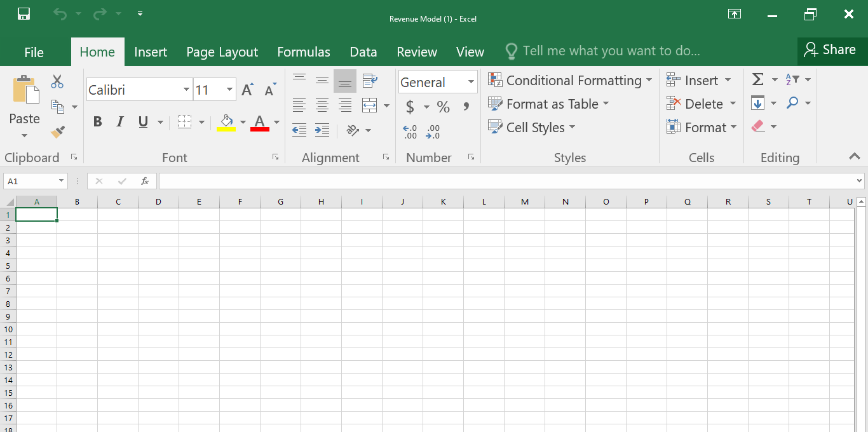This screenshot has height=432, width=868.
Task: Expand the Paste options arrow
Action: [x=25, y=135]
